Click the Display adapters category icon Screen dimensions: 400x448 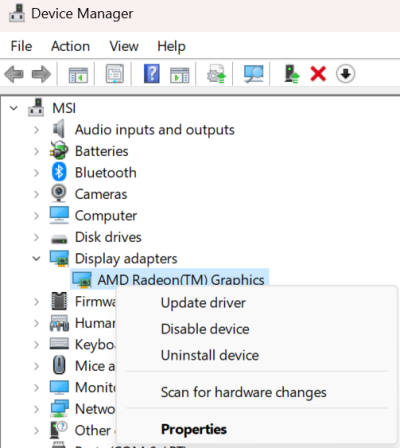click(x=59, y=258)
